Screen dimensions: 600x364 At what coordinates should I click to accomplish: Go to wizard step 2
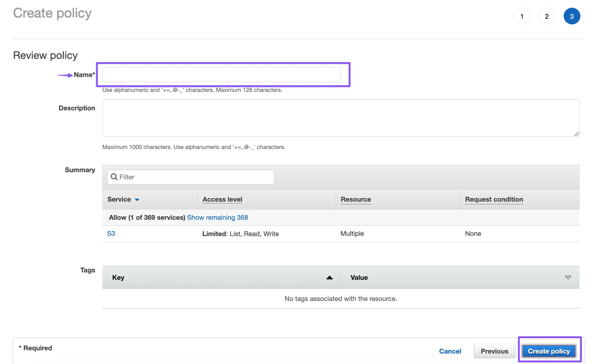[547, 16]
